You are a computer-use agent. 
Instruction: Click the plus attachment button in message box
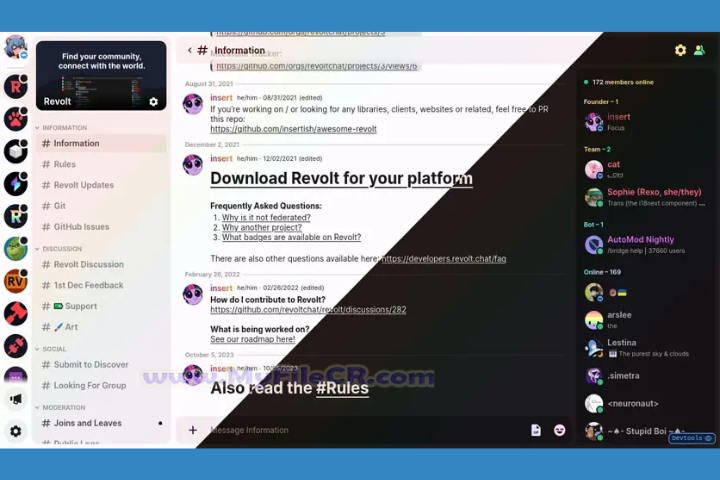(193, 430)
